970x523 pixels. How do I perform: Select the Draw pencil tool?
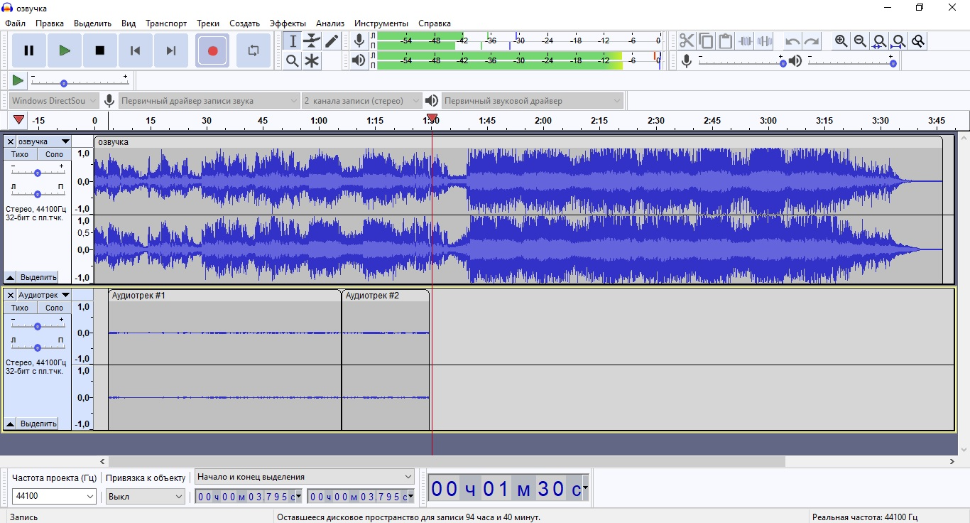(332, 41)
